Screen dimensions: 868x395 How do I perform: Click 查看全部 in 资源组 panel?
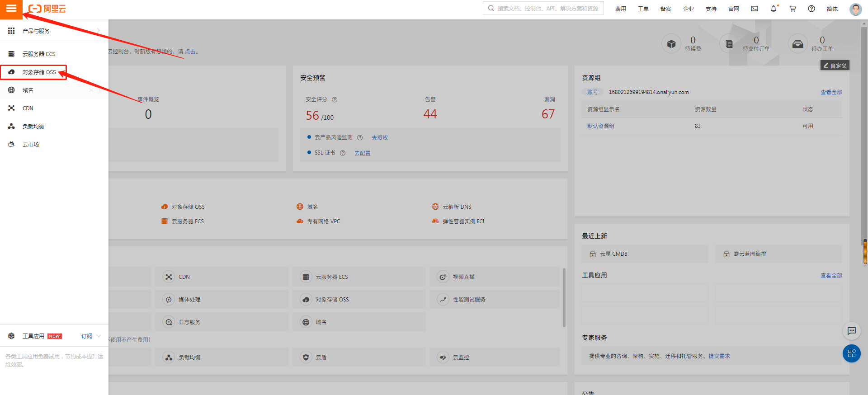[x=831, y=92]
